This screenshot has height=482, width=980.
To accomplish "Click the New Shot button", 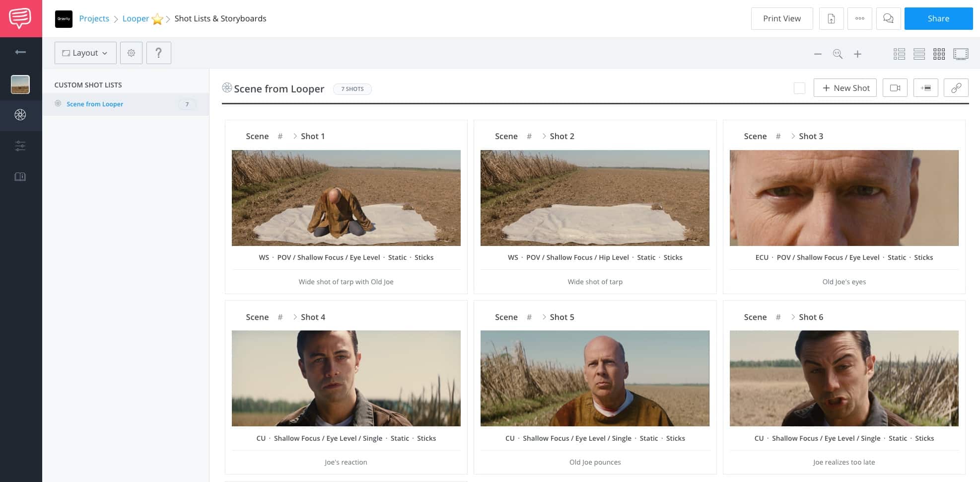I will coord(845,88).
